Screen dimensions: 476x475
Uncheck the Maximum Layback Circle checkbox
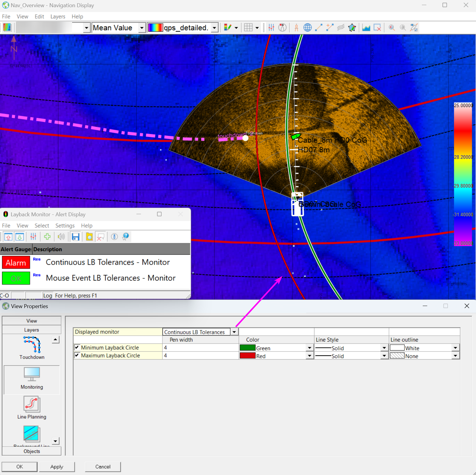pyautogui.click(x=77, y=355)
